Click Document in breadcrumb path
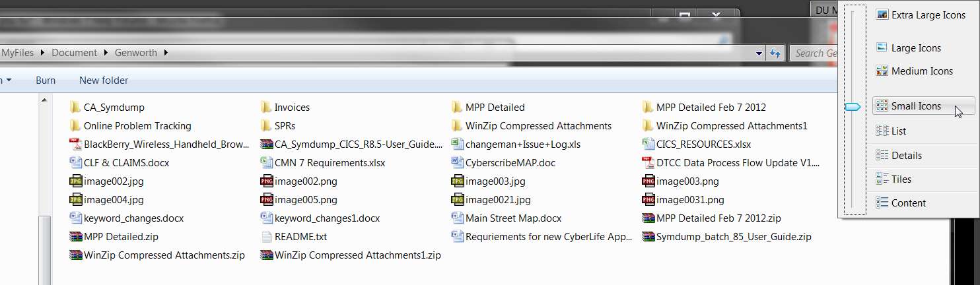Viewport: 980px width, 285px height. click(x=74, y=53)
